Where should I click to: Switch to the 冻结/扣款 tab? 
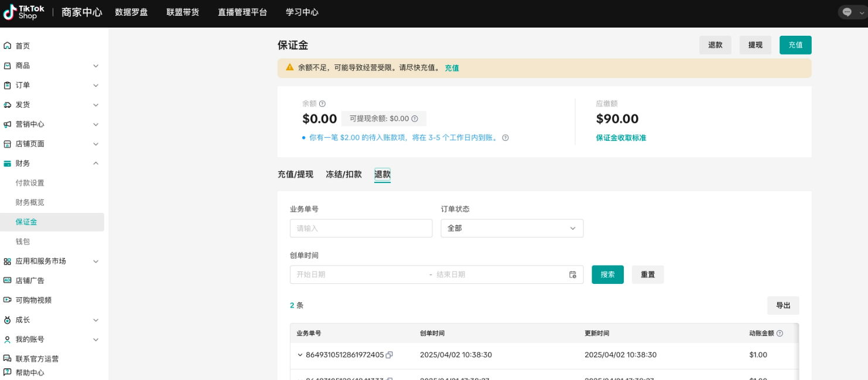click(344, 174)
